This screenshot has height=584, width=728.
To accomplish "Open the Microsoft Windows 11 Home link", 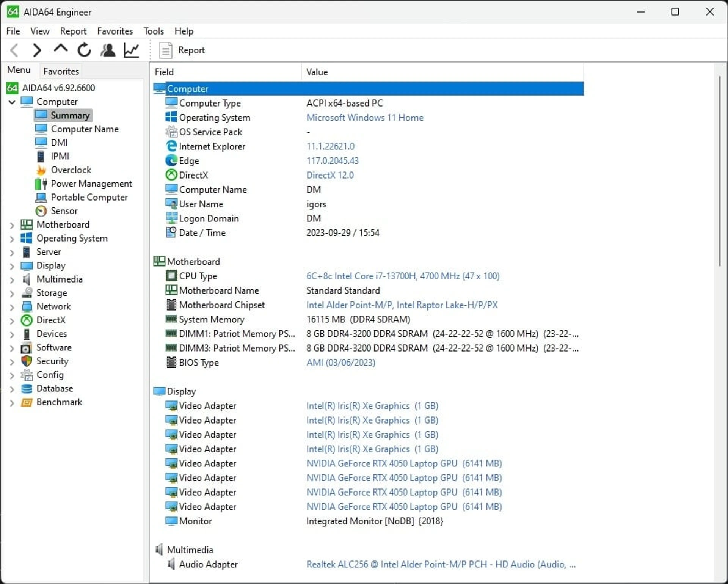I will point(365,118).
